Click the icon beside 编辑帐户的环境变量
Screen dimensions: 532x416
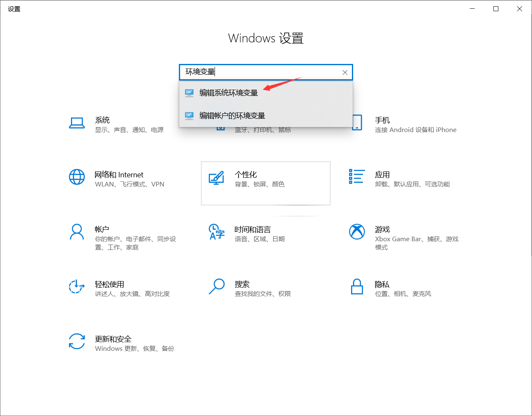[x=189, y=115]
